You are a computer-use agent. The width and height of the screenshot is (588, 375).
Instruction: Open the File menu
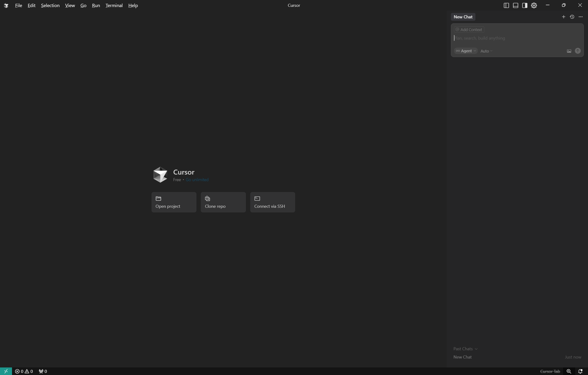pyautogui.click(x=19, y=5)
